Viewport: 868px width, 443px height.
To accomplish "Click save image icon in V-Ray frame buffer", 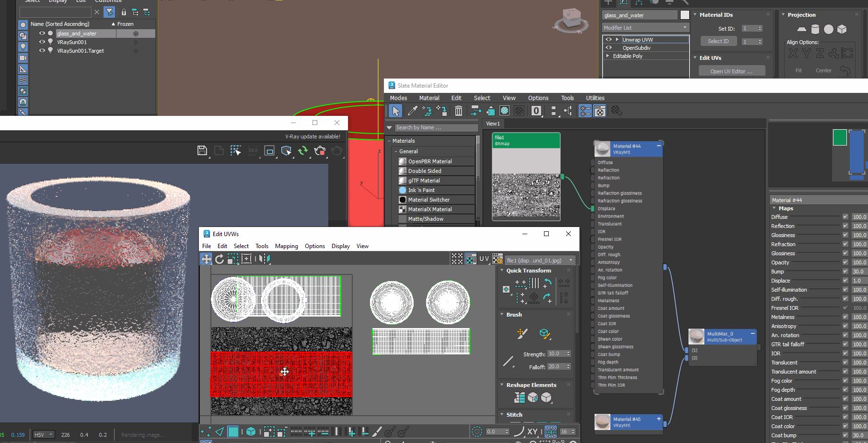I will pyautogui.click(x=202, y=151).
